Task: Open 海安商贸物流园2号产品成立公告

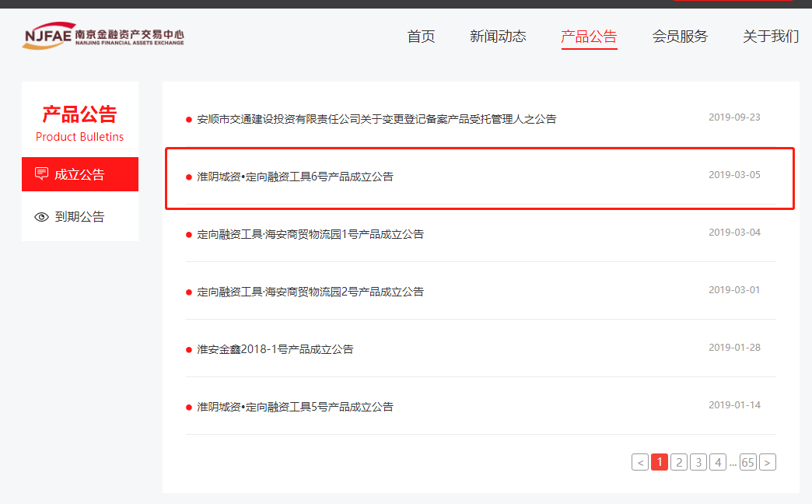Action: coord(310,292)
